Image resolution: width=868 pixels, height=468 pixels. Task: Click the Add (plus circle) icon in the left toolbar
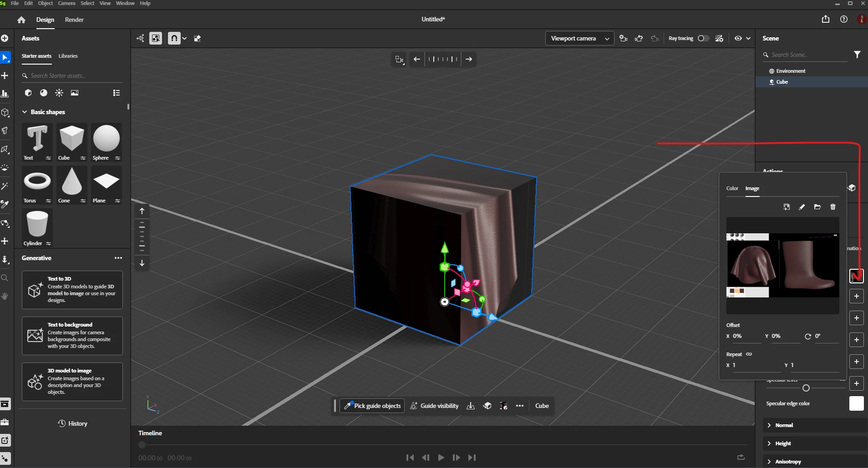(5, 38)
